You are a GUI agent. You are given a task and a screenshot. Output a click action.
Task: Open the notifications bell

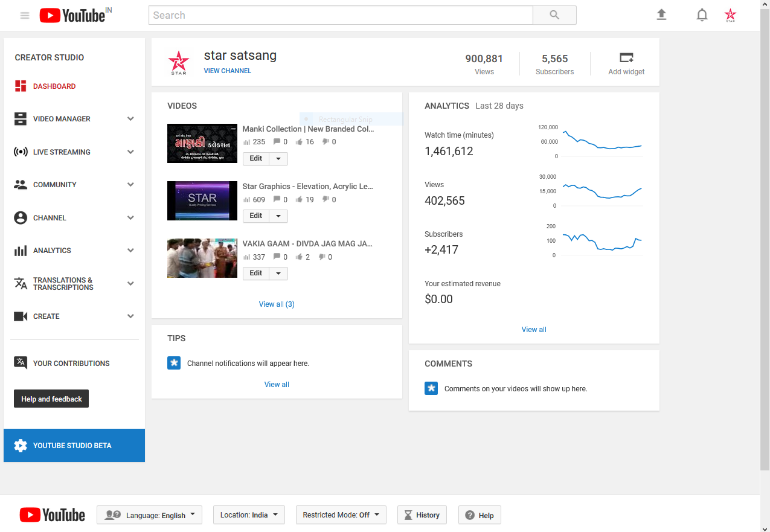[702, 15]
